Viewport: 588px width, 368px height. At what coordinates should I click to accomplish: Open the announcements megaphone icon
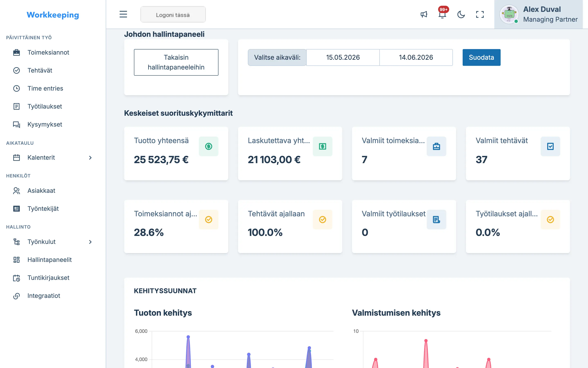pyautogui.click(x=424, y=14)
